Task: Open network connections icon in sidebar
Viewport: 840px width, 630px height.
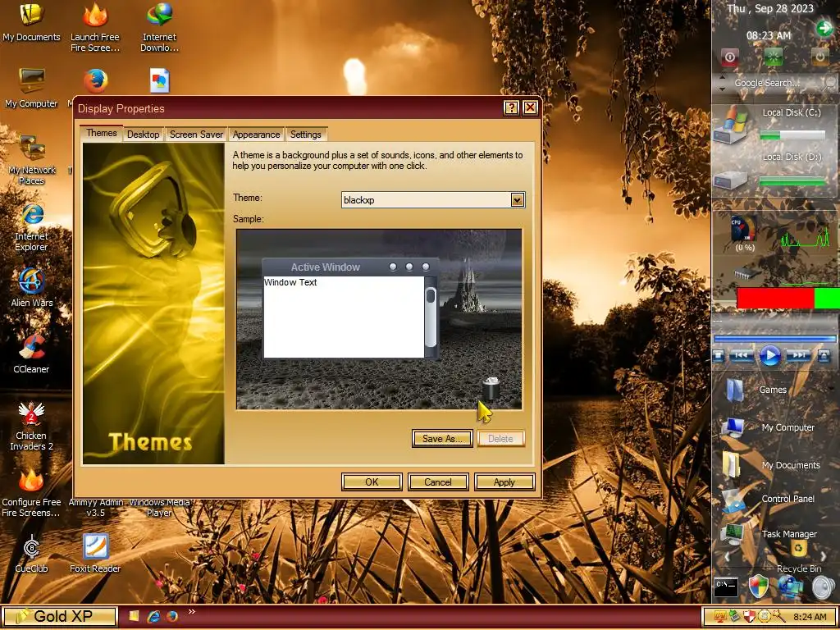Action: pyautogui.click(x=791, y=587)
